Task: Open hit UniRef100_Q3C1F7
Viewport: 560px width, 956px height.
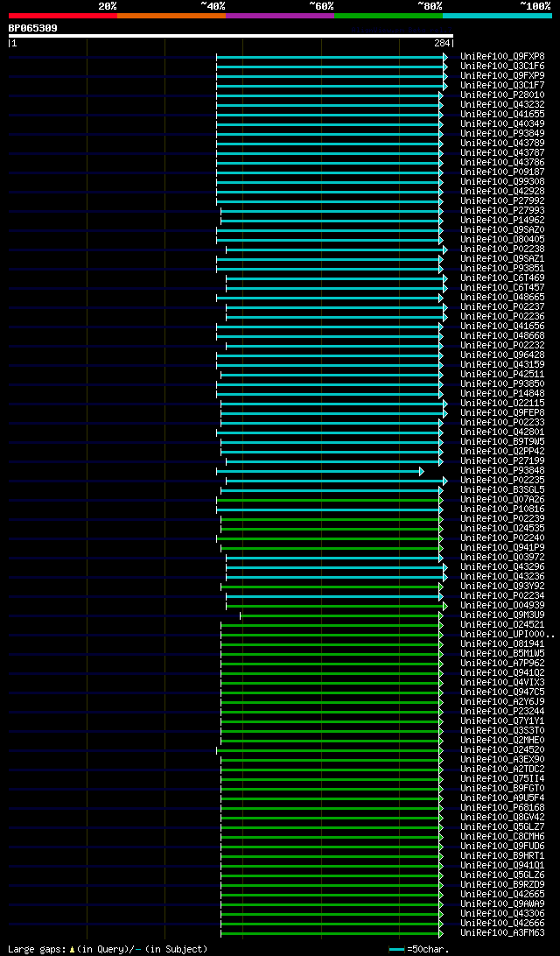Action: 503,86
